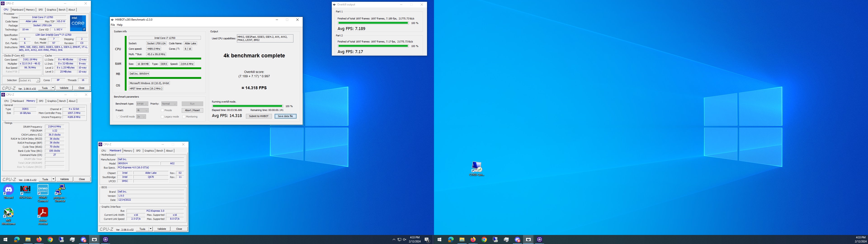The image size is (868, 244).
Task: Enable Monitoring checkbox
Action: pyautogui.click(x=184, y=117)
